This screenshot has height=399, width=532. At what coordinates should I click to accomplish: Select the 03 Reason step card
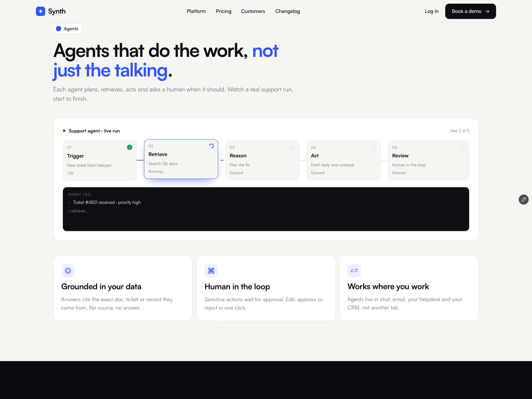point(262,161)
